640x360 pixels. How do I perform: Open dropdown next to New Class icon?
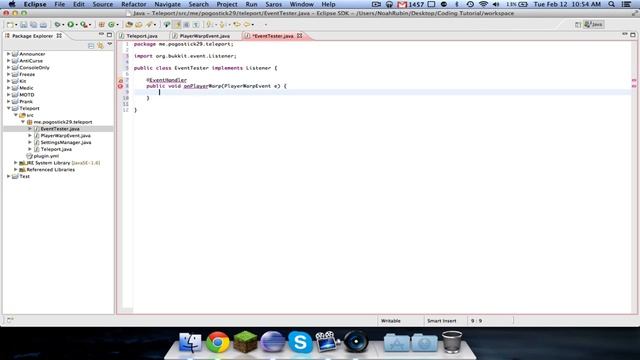(117, 25)
